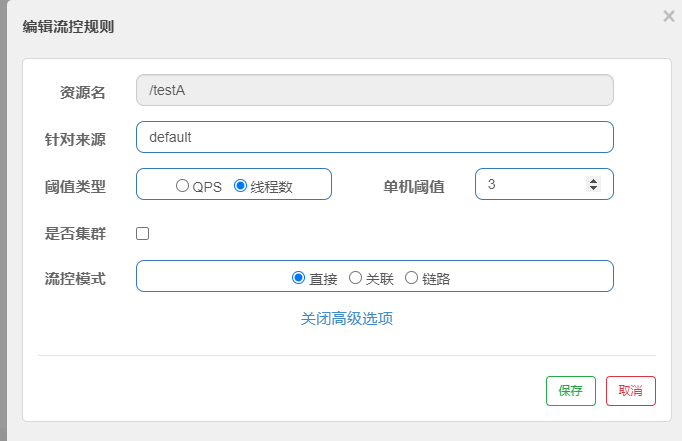Close the 编辑流控规则 dialog with X
This screenshot has width=682, height=441.
669,17
